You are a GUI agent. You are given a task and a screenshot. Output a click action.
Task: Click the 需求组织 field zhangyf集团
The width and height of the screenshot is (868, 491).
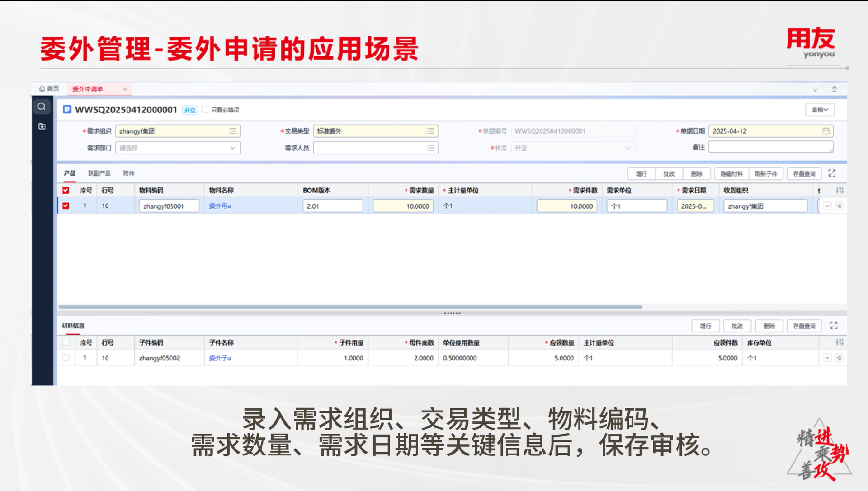[x=178, y=131]
